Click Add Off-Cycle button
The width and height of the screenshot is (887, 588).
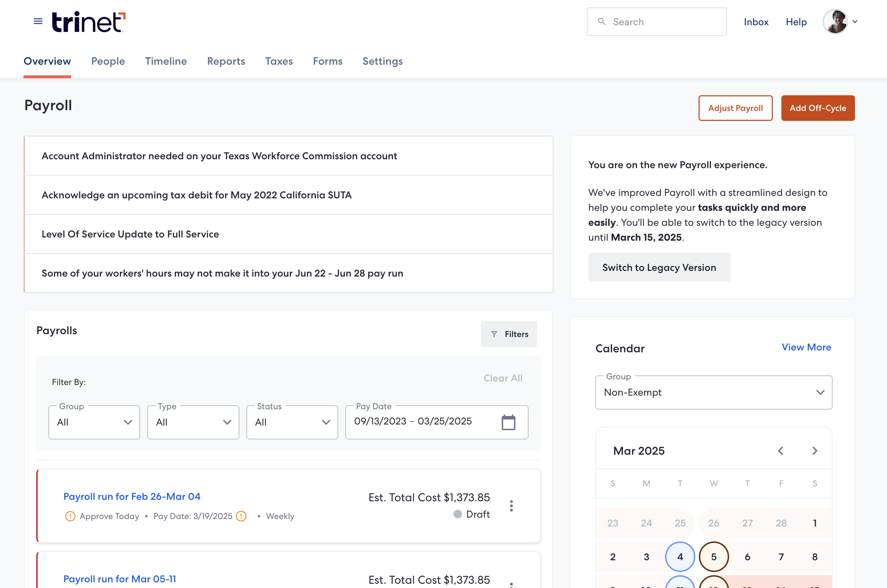tap(818, 108)
